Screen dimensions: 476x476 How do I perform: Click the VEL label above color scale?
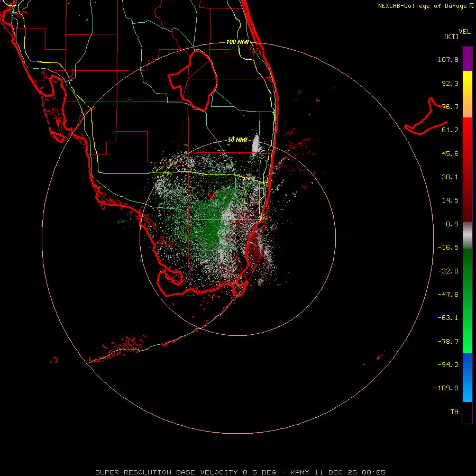coord(464,32)
